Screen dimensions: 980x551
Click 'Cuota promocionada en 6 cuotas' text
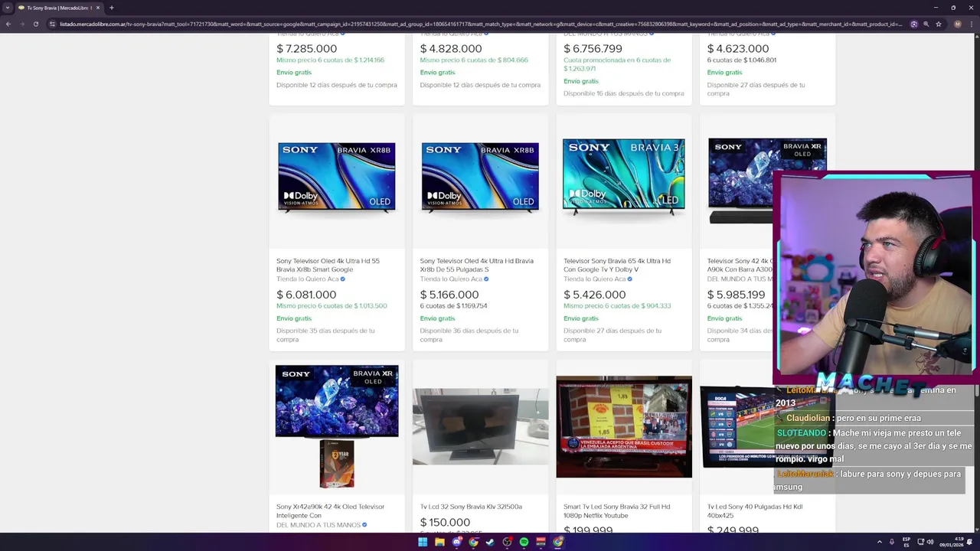pyautogui.click(x=617, y=64)
